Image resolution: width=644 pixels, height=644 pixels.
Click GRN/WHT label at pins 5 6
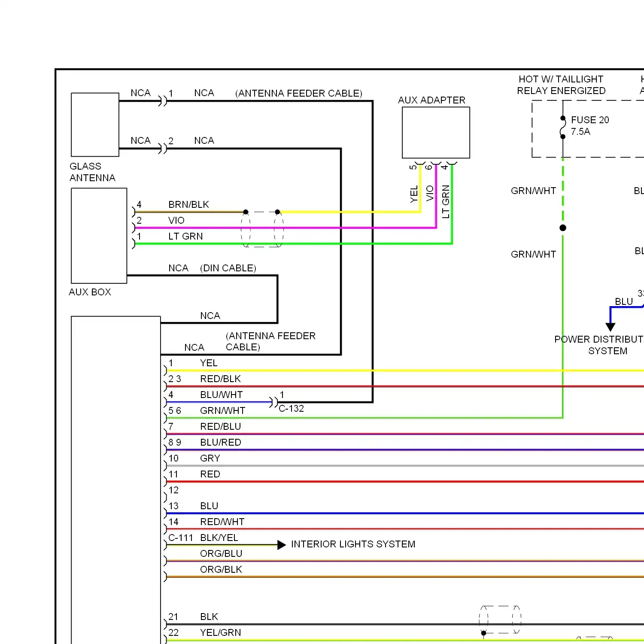point(222,410)
